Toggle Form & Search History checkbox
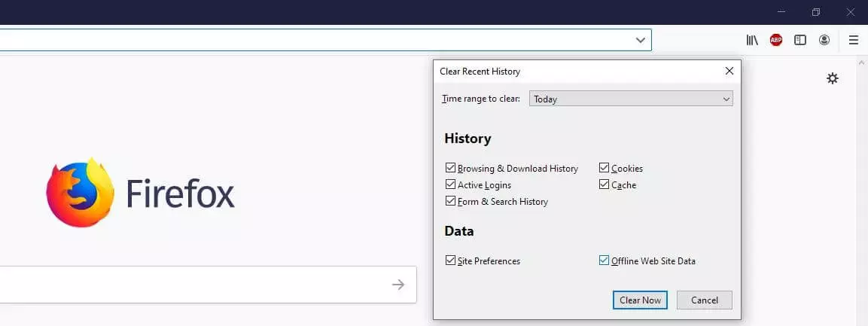 click(x=451, y=201)
